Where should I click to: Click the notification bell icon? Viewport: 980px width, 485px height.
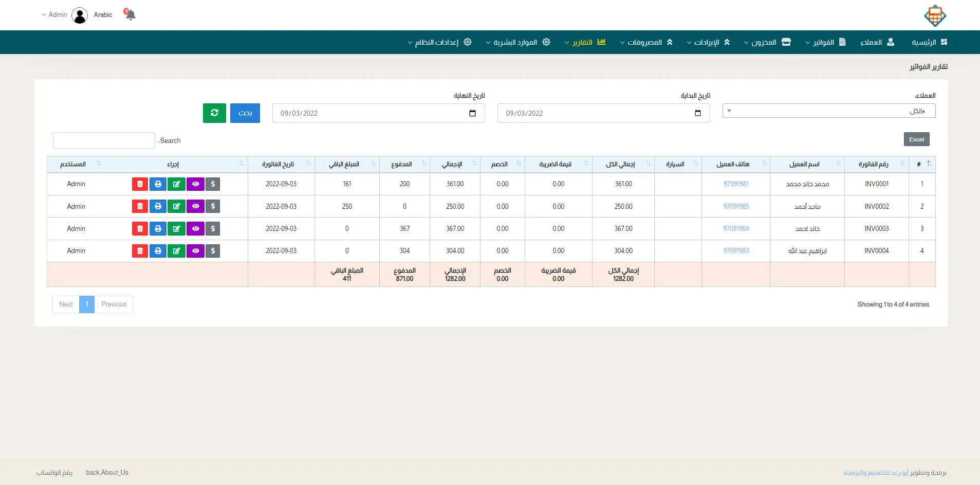coord(130,14)
